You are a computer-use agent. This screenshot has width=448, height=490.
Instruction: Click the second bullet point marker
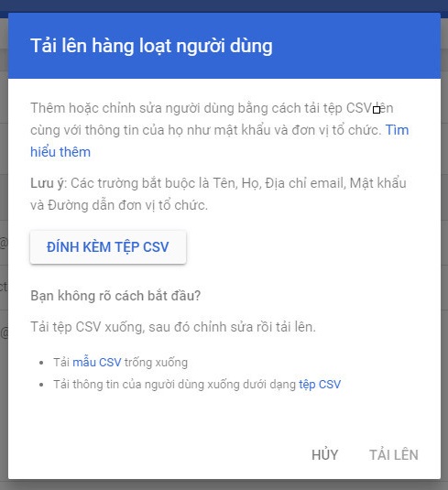click(41, 385)
